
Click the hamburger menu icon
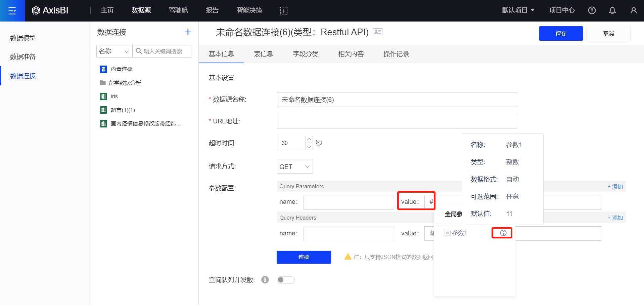(12, 11)
